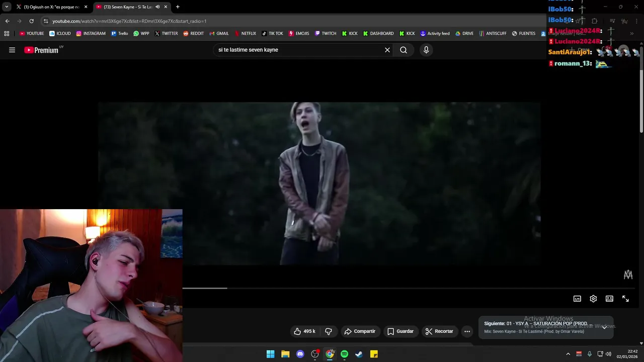Viewport: 644px width, 362px height.
Task: Click the Guardar save button
Action: 400,331
